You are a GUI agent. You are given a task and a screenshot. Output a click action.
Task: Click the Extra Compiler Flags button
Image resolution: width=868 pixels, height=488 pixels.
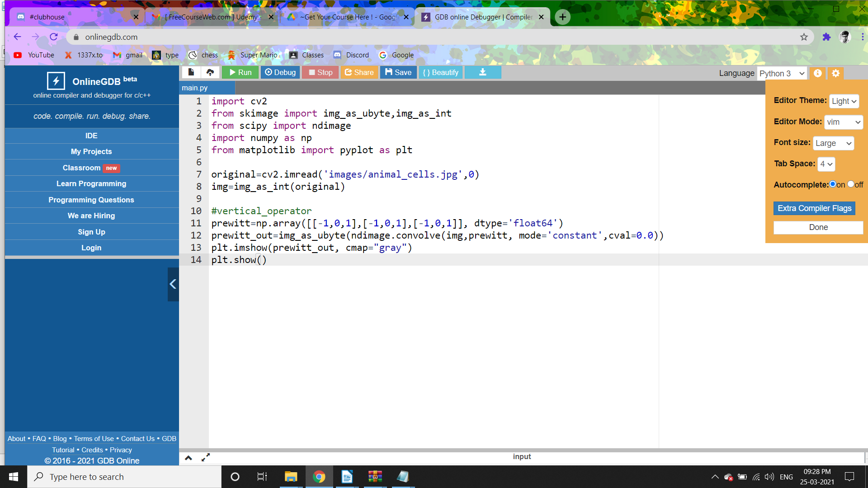tap(814, 208)
